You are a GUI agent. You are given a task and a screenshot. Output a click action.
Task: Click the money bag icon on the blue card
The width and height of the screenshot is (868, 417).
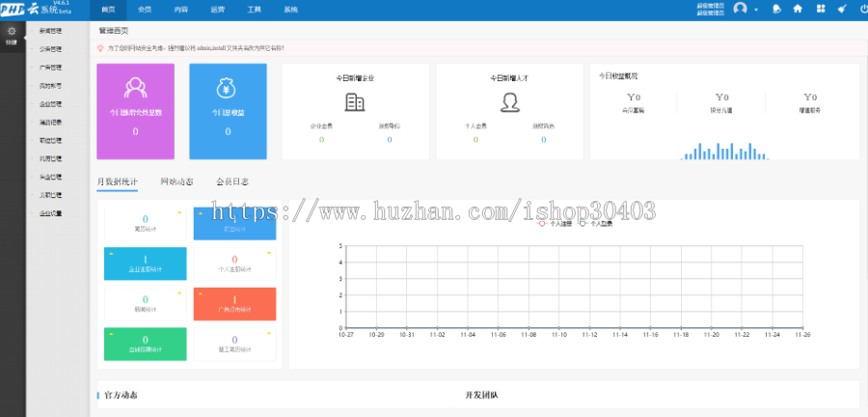pyautogui.click(x=228, y=88)
